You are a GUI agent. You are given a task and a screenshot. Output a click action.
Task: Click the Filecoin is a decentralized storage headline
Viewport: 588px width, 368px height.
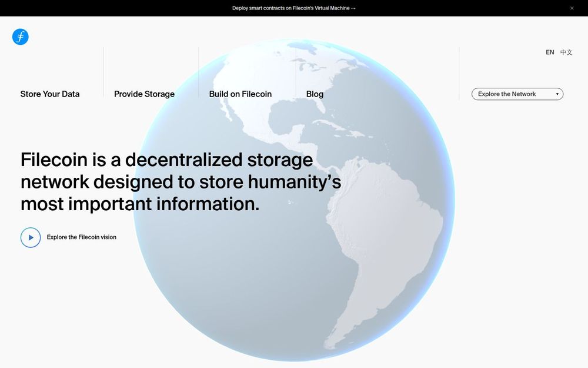click(181, 182)
